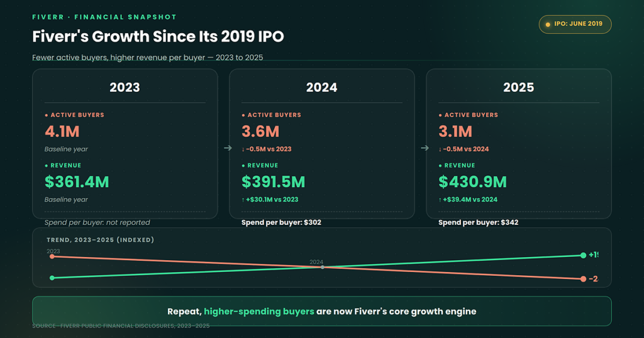644x338 pixels.
Task: Click the source line about Fiverr public disclosures
Action: coord(121,325)
